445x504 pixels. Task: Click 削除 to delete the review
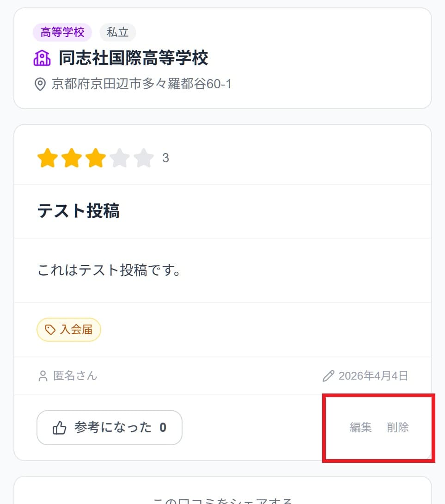398,428
